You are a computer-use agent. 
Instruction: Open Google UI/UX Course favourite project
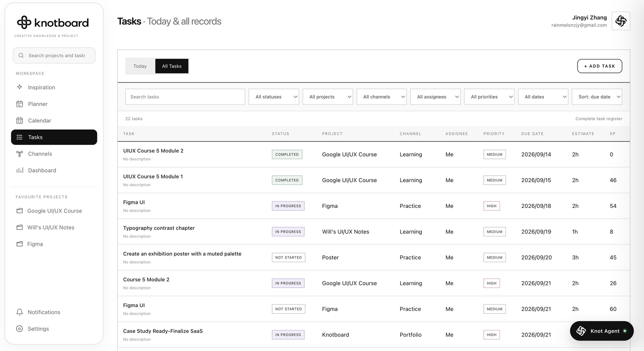pos(54,211)
